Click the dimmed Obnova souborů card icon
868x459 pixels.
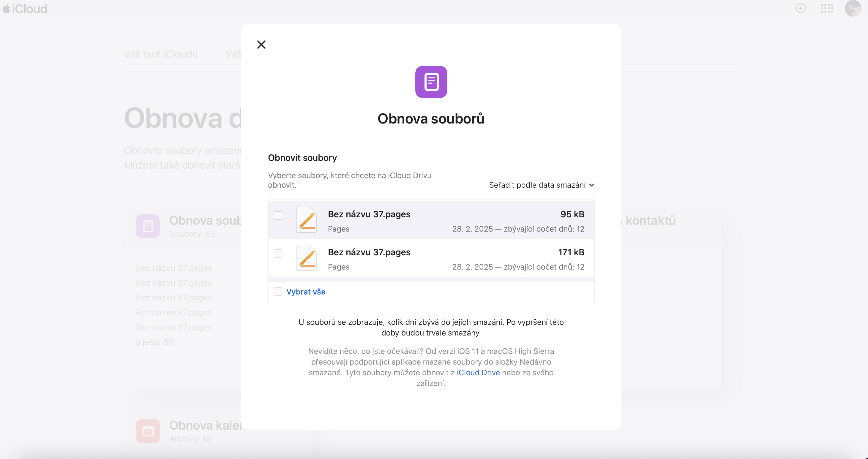pyautogui.click(x=148, y=226)
